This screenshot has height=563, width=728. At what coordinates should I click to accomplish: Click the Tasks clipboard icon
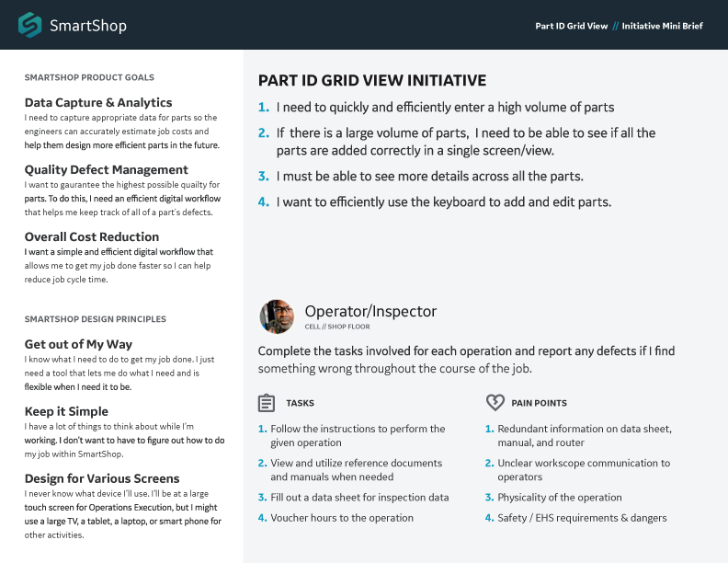(x=267, y=403)
